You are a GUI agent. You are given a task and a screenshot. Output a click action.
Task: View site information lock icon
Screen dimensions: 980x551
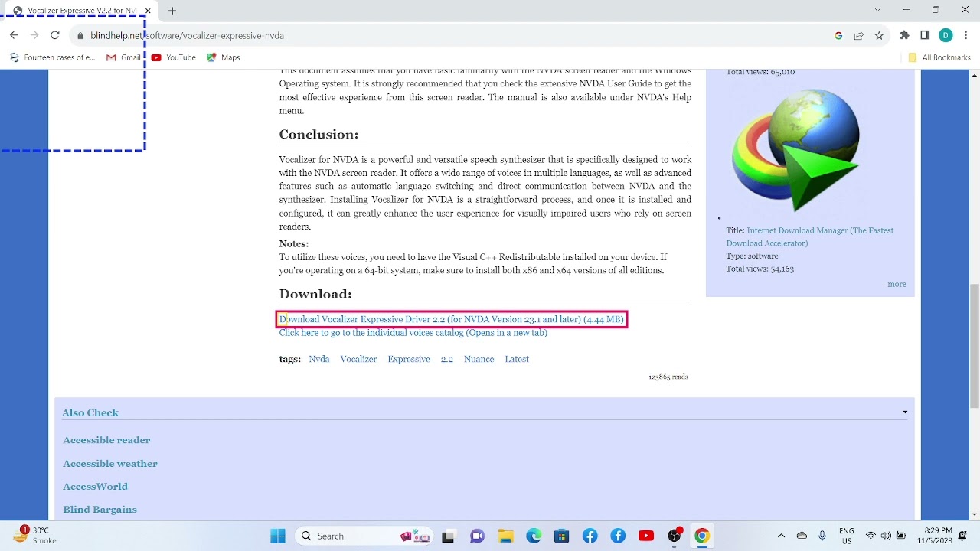pos(80,36)
